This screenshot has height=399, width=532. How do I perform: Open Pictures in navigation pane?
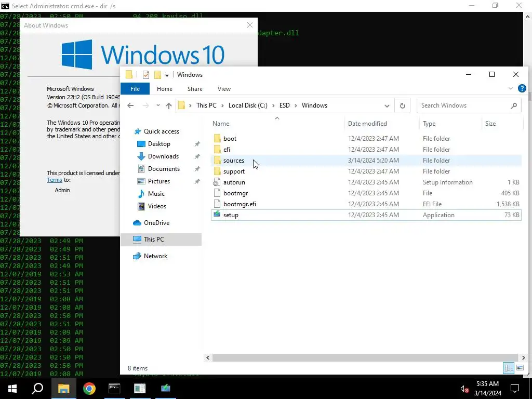tap(159, 181)
